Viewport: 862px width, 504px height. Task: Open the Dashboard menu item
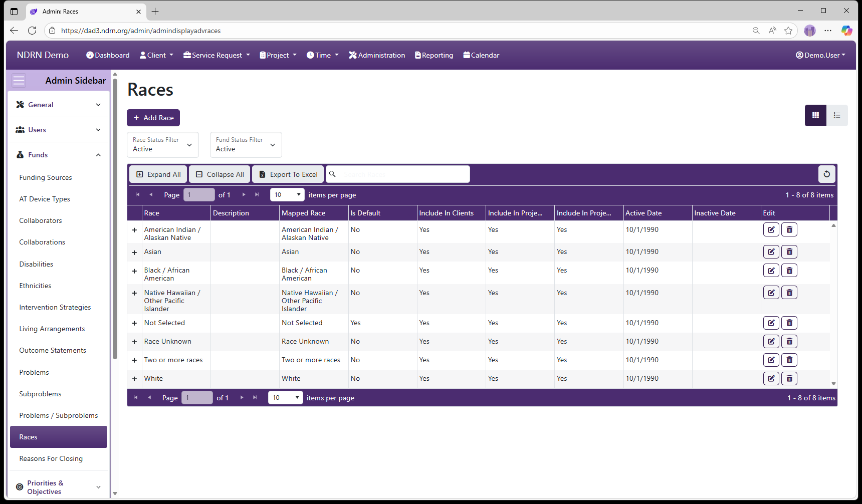108,55
